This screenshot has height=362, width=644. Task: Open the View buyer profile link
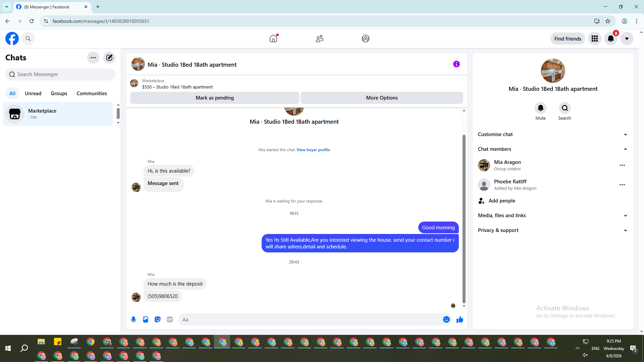pos(313,150)
